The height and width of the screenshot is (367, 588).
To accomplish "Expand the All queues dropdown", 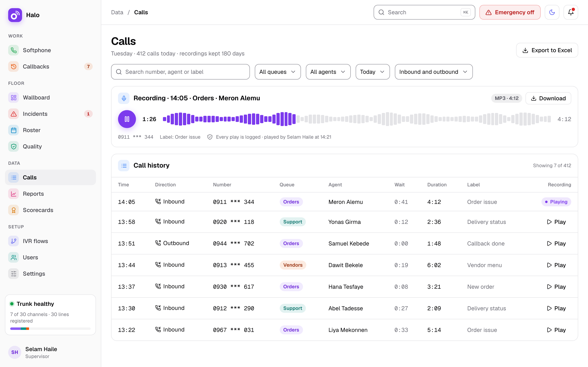I will tap(277, 72).
